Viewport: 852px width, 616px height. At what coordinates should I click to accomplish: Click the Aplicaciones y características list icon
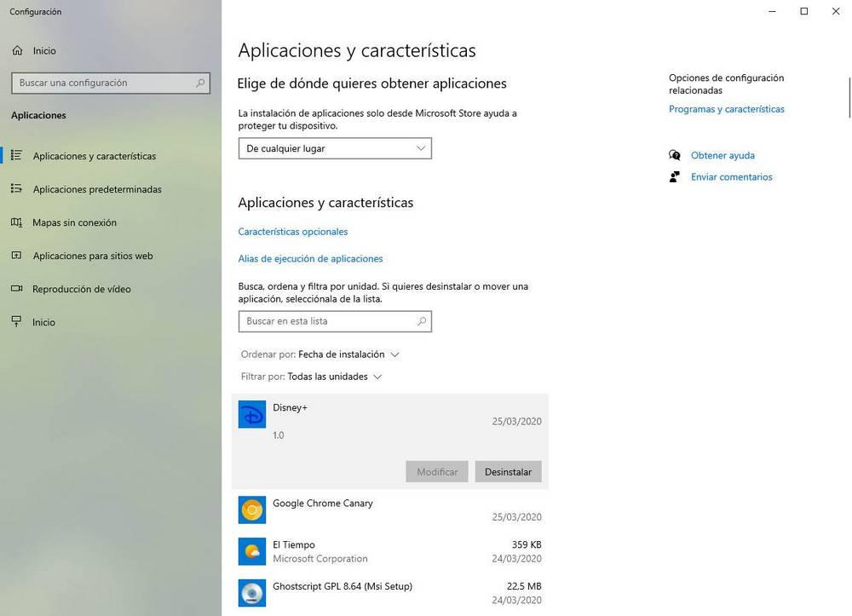pos(16,155)
